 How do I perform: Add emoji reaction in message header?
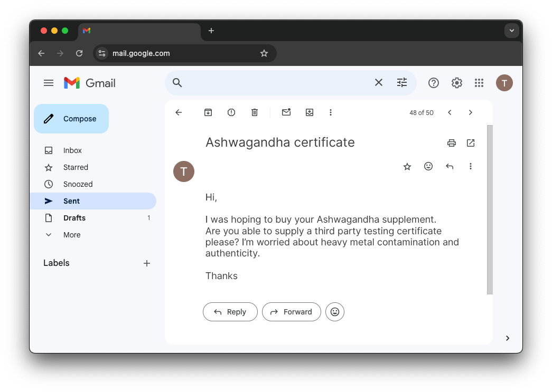(428, 166)
